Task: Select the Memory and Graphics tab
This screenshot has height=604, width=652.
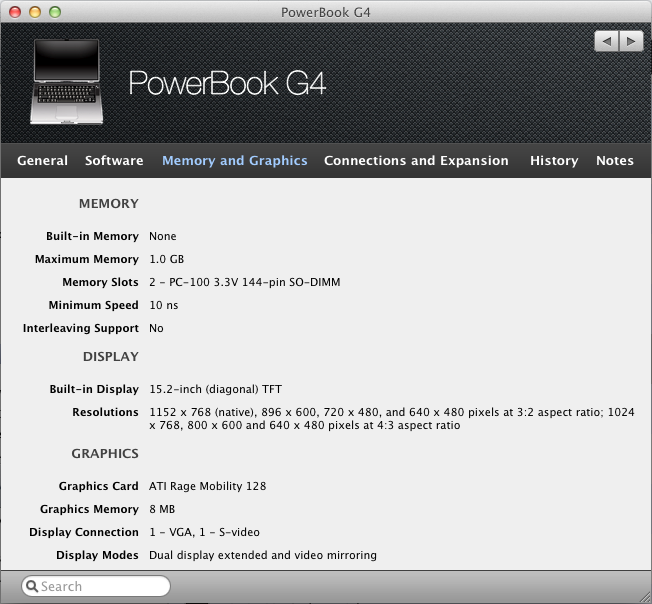Action: 235,160
